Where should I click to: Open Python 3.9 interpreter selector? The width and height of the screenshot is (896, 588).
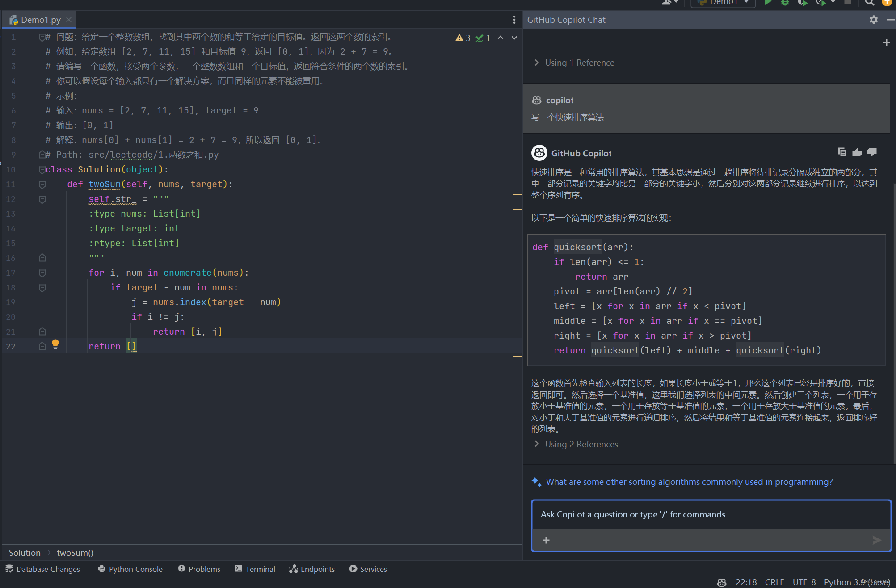(x=857, y=582)
